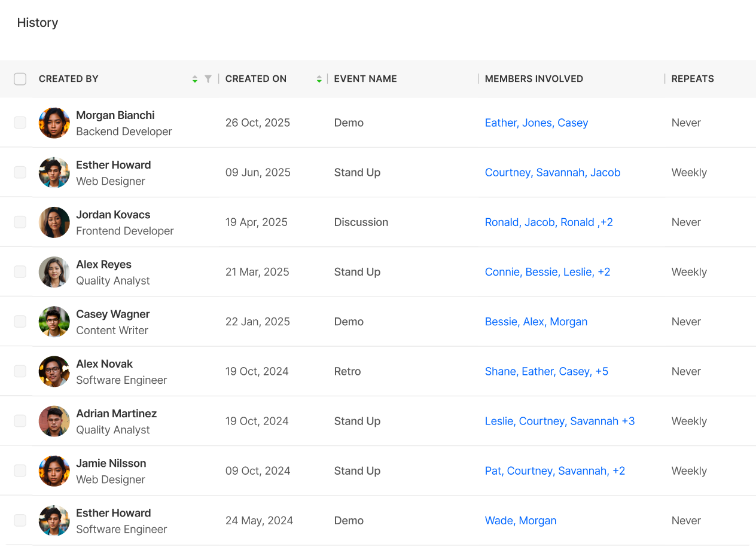Click the Repeats column header
The height and width of the screenshot is (550, 756).
point(692,79)
